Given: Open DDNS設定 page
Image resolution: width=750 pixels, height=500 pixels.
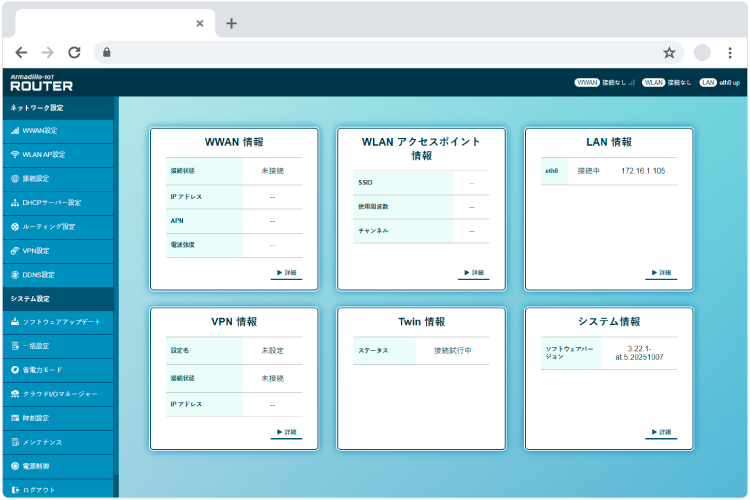Looking at the screenshot, I should coord(41,275).
